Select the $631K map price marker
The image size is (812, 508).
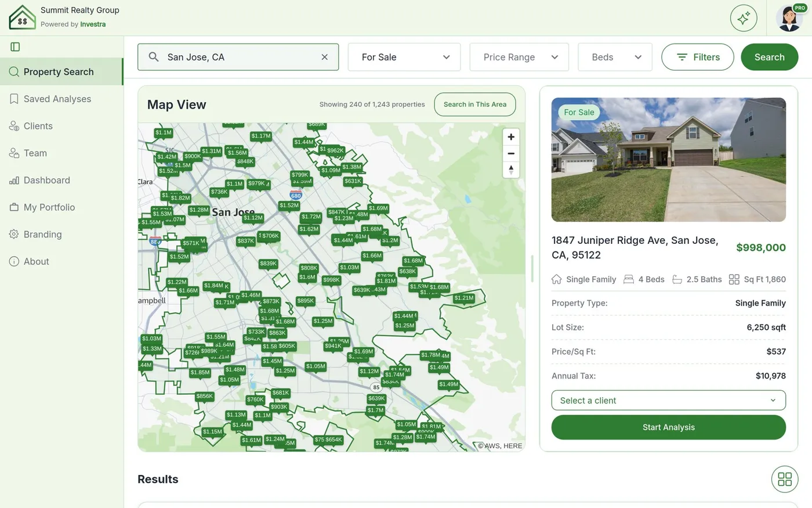pos(353,181)
